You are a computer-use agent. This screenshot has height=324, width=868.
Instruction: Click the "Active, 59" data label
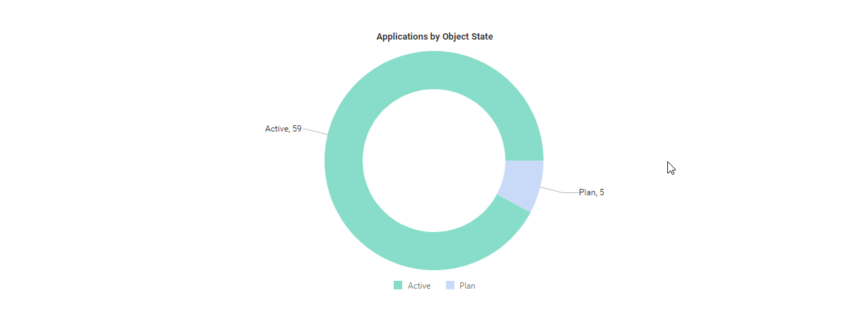(x=283, y=129)
